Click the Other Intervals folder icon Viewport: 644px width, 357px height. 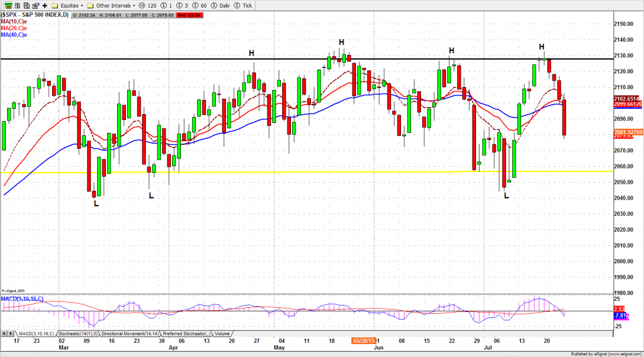[x=90, y=5]
